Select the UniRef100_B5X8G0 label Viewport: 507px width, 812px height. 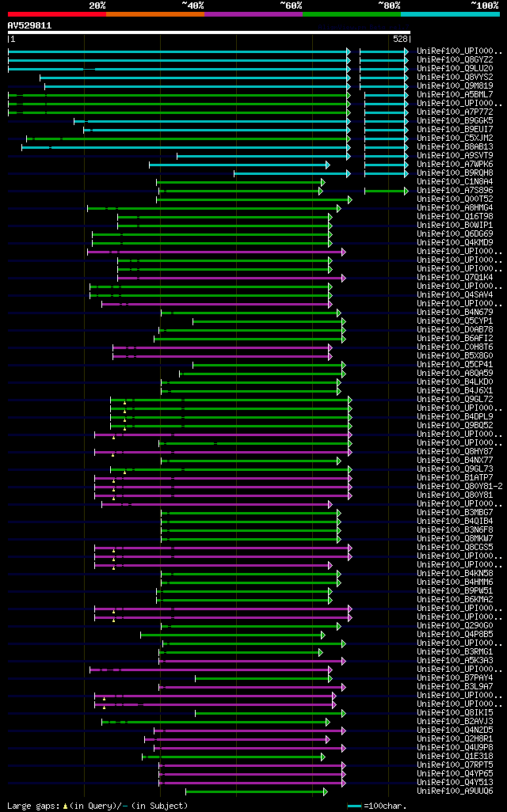pos(456,356)
